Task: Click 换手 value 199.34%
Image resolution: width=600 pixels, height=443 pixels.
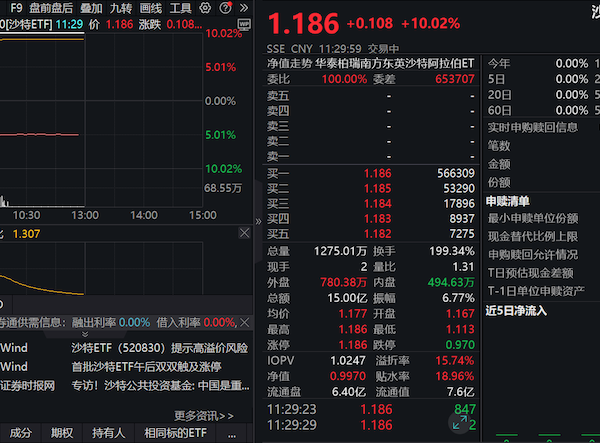Action: 452,251
